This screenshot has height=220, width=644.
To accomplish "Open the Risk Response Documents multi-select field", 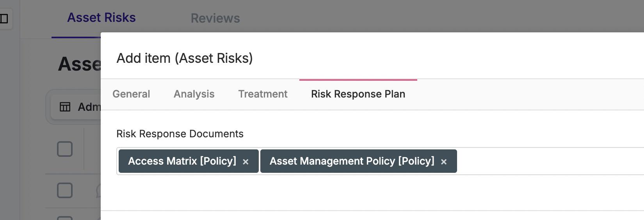I will 546,161.
